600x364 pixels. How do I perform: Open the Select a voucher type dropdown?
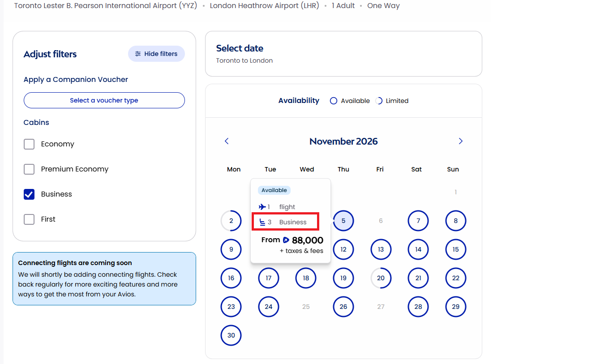click(x=104, y=100)
